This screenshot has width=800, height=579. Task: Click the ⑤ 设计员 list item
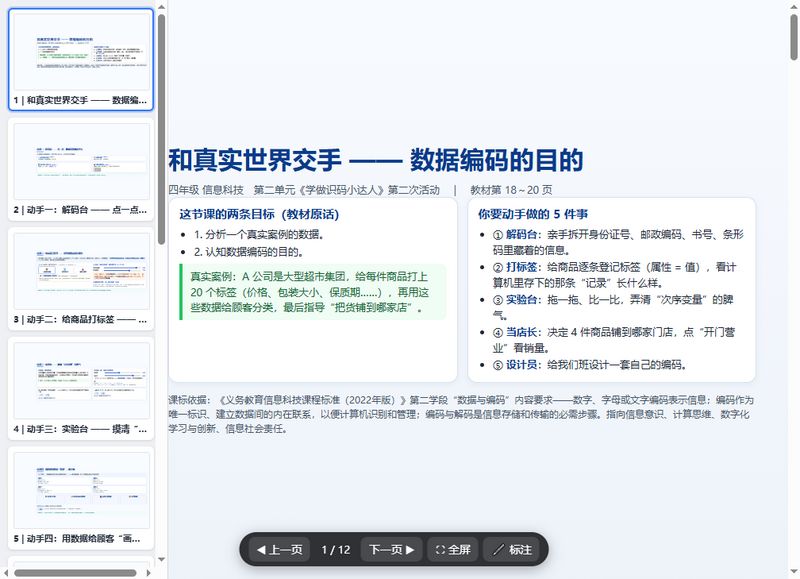point(589,365)
